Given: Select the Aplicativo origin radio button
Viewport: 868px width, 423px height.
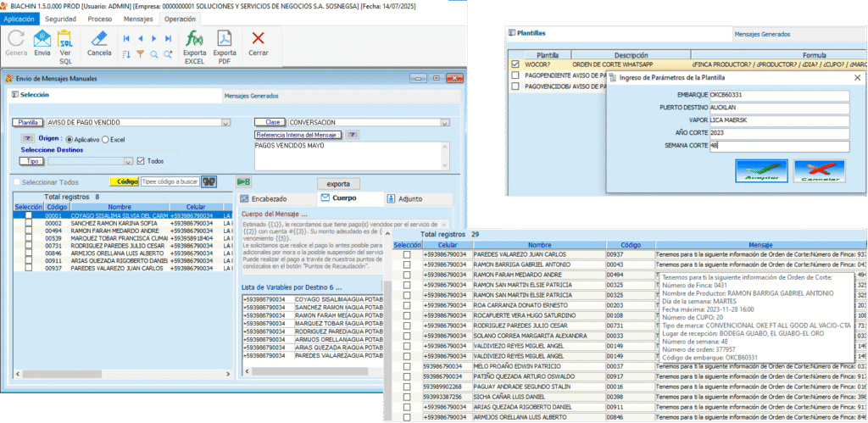Looking at the screenshot, I should pos(70,140).
